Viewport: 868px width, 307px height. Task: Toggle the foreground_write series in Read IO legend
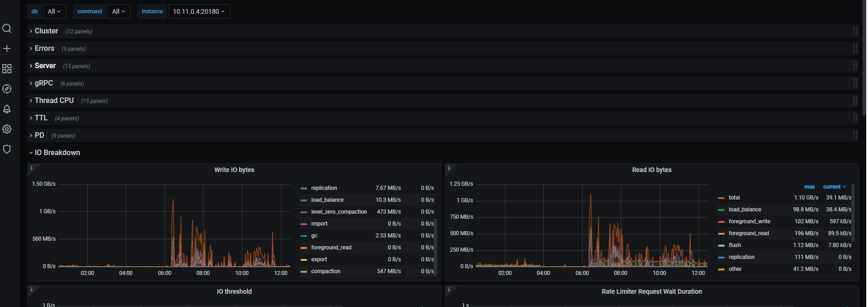[749, 221]
